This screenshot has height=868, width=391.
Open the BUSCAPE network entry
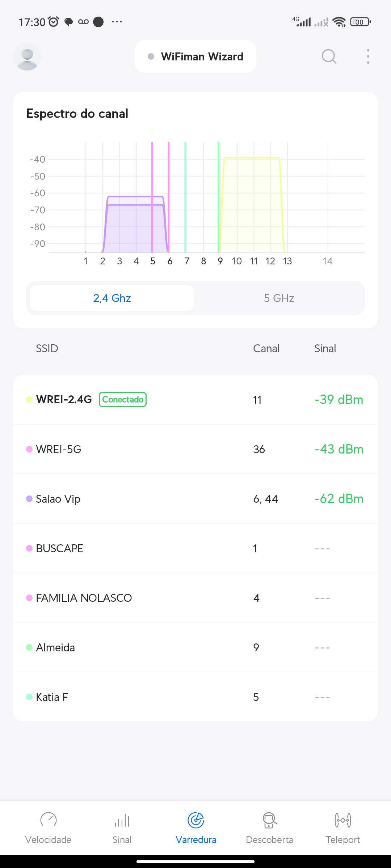point(195,548)
